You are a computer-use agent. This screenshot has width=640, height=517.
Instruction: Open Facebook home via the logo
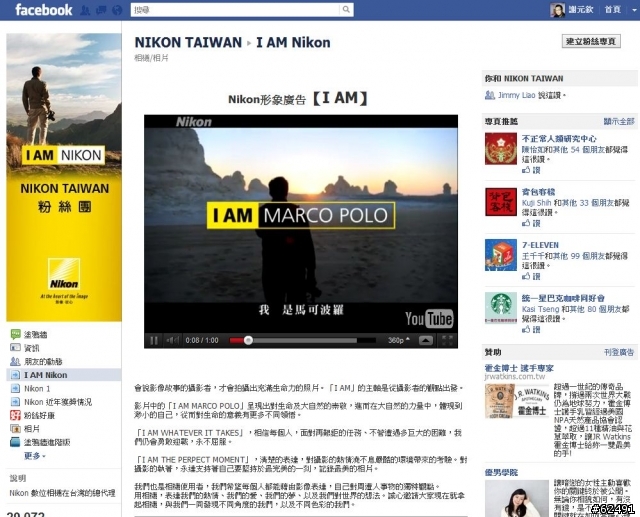coord(43,9)
